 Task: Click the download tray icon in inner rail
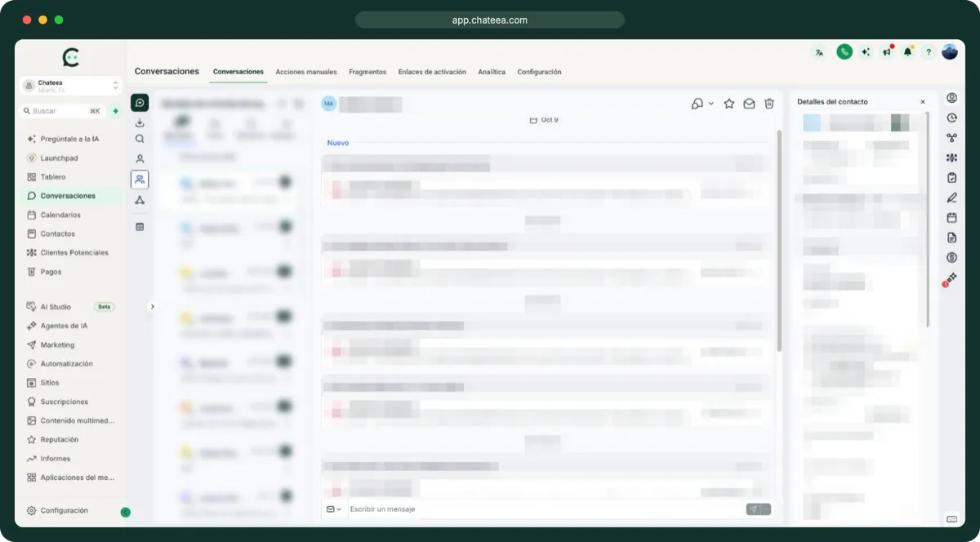140,123
